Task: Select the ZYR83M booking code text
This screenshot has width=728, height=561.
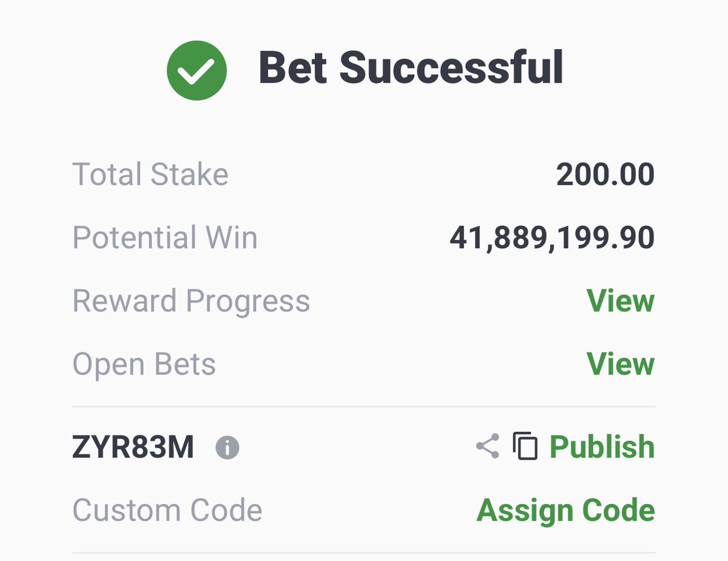Action: pyautogui.click(x=133, y=448)
